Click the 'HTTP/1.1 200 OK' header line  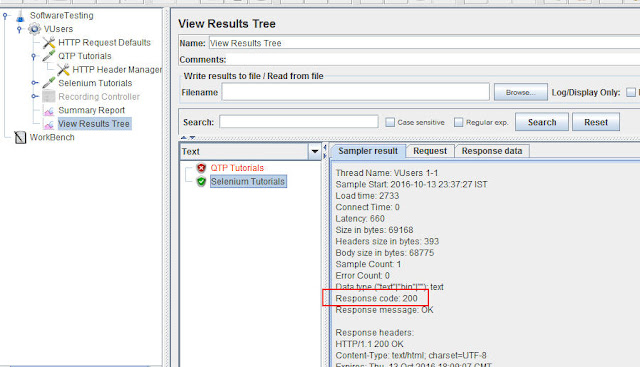click(x=369, y=344)
